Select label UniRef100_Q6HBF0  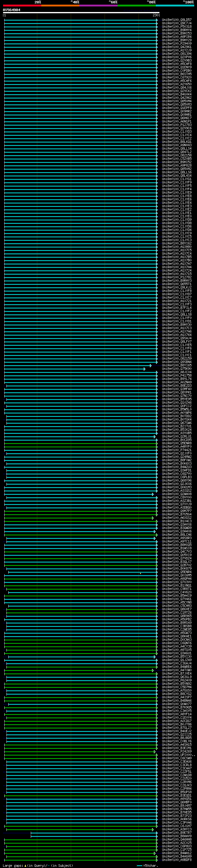(x=177, y=803)
